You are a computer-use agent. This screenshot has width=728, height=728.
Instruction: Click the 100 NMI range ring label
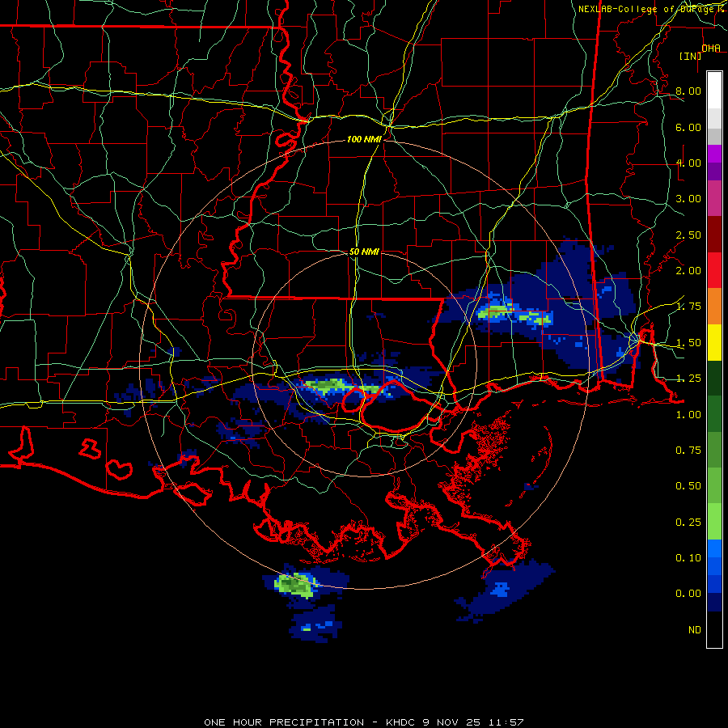364,139
